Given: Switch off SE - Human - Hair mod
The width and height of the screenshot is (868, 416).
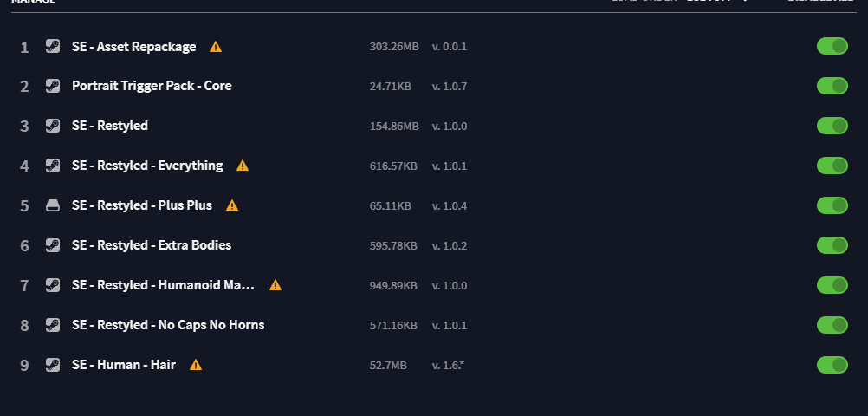Looking at the screenshot, I should point(832,365).
